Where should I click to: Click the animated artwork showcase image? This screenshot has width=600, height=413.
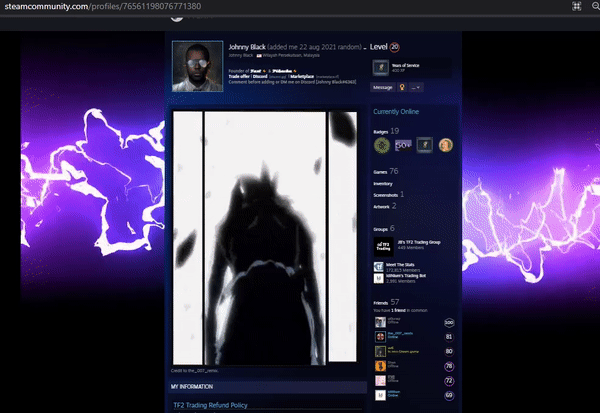[x=265, y=238]
